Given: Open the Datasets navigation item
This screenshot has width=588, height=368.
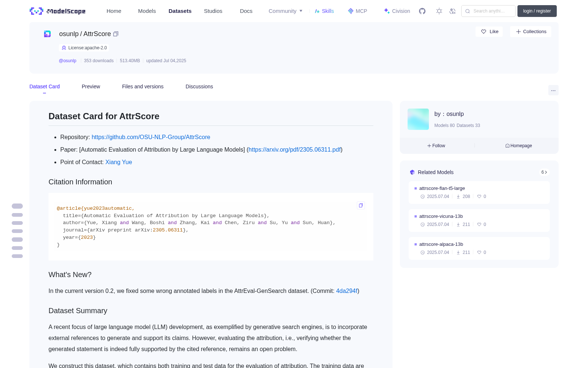Looking at the screenshot, I should point(180,11).
